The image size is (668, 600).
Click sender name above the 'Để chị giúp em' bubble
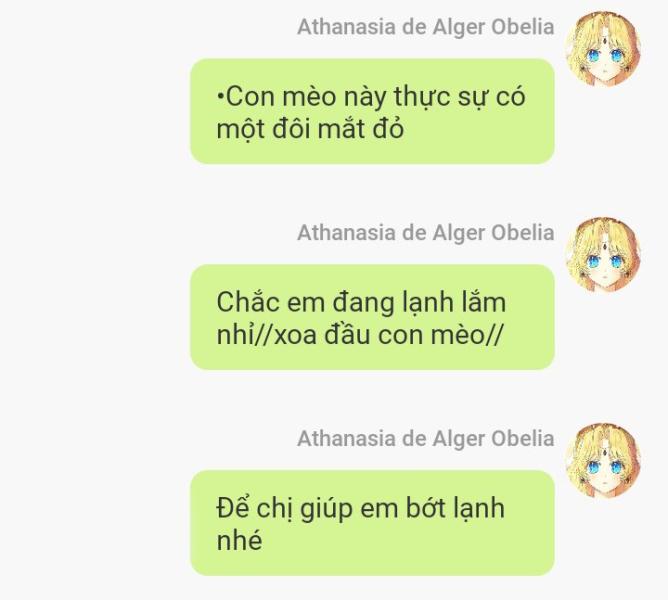(426, 438)
